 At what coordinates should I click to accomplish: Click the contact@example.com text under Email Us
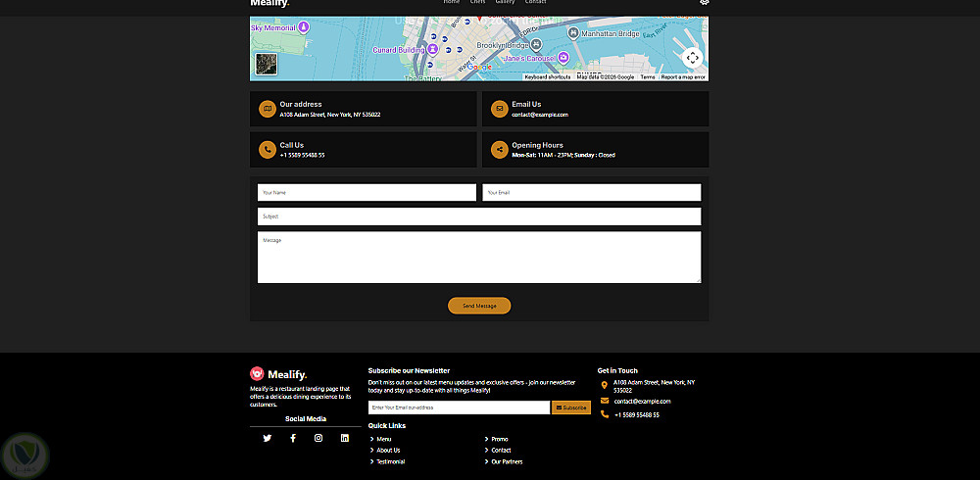tap(540, 115)
